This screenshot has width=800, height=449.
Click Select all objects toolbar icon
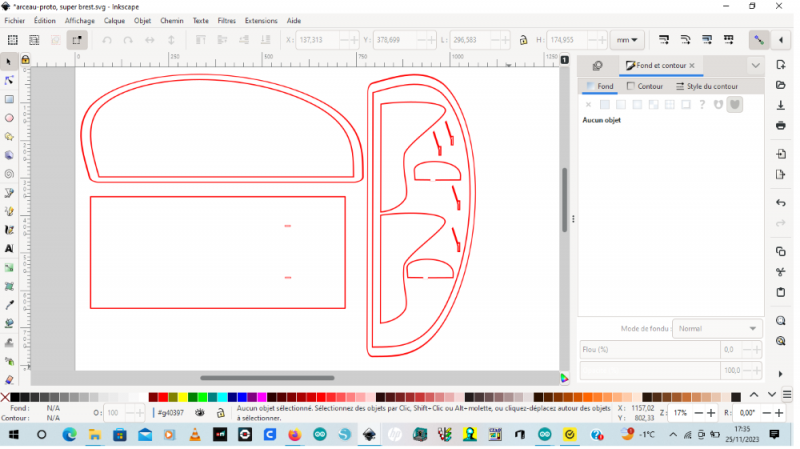12,40
